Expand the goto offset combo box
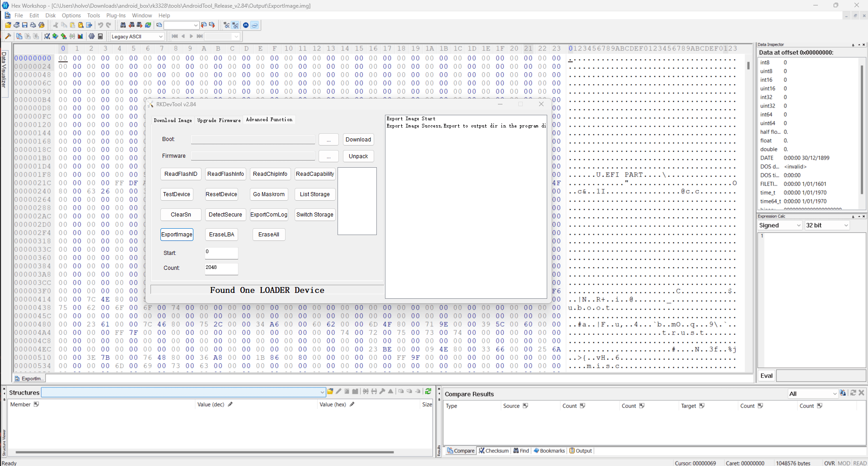The height and width of the screenshot is (466, 868). [x=196, y=25]
